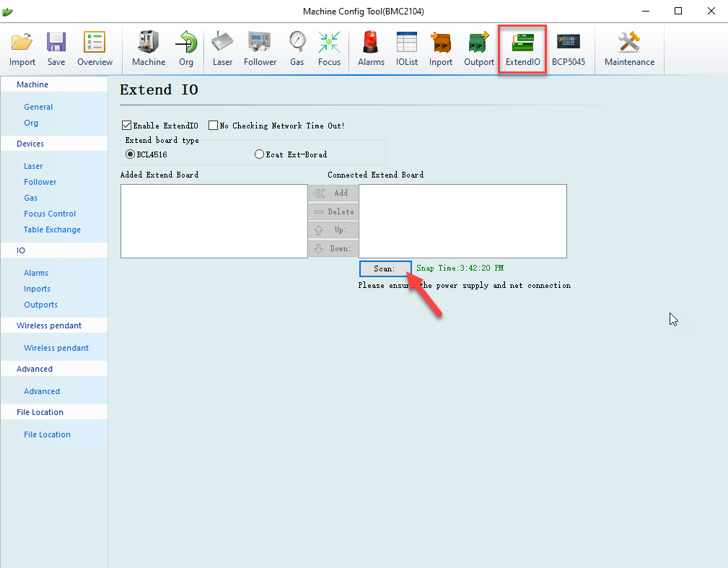Click the Extend IO page heading

pyautogui.click(x=159, y=89)
